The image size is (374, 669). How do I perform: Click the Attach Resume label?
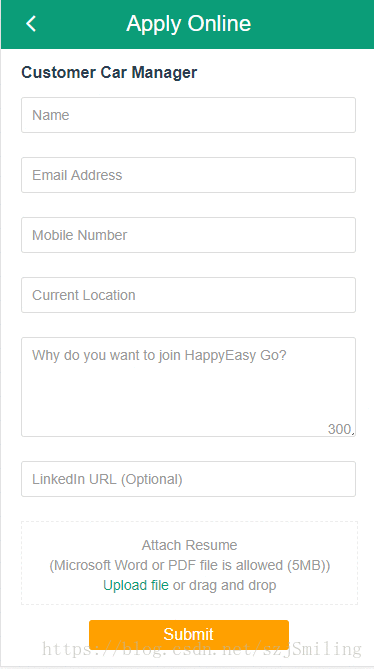[x=189, y=545]
